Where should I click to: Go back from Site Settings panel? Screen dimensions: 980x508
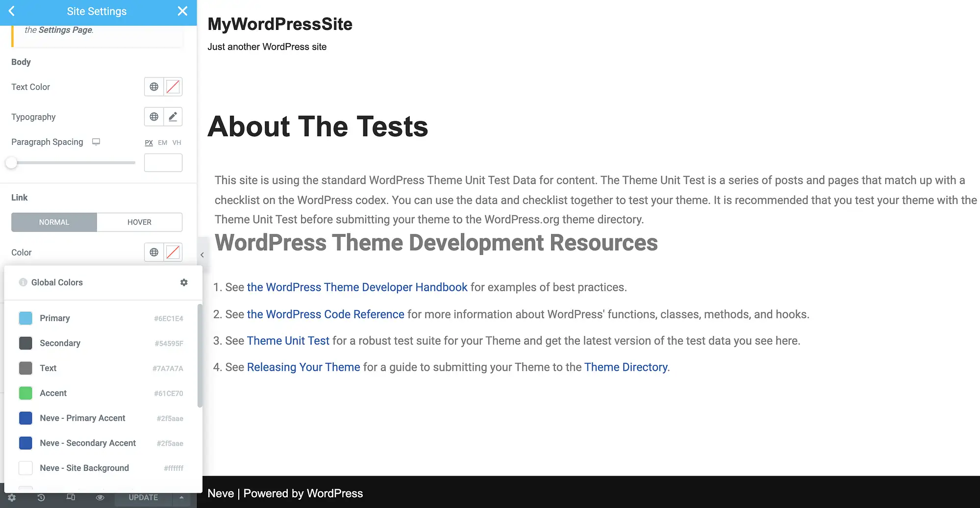pyautogui.click(x=12, y=11)
